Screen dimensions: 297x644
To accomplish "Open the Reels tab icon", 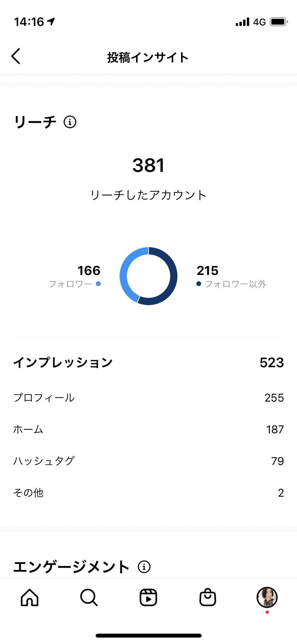I will click(148, 597).
